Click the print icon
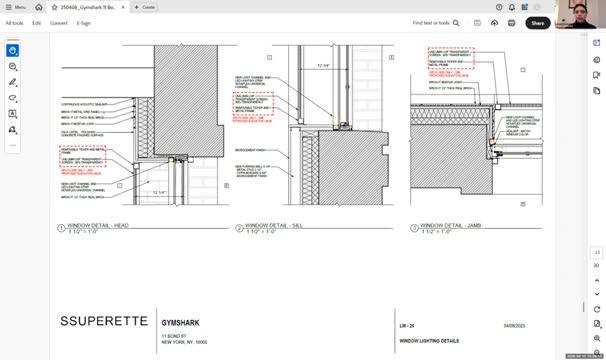This screenshot has height=360, width=606. point(511,23)
